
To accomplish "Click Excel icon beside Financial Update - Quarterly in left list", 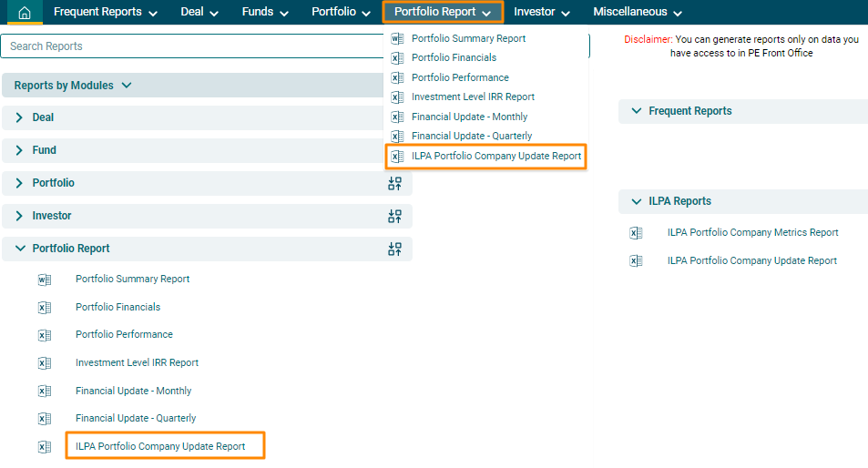I will 44,419.
